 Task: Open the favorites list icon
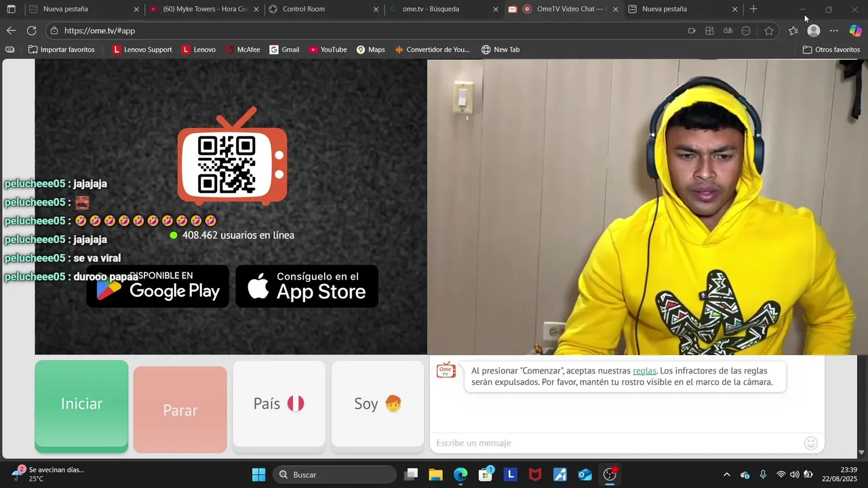pos(793,30)
